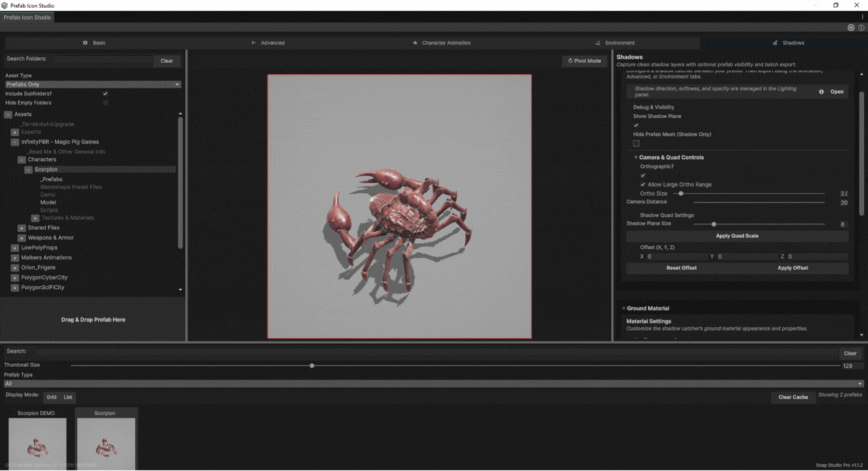Uncheck the Show Shadow Plane checkbox
This screenshot has height=471, width=868.
[x=636, y=125]
